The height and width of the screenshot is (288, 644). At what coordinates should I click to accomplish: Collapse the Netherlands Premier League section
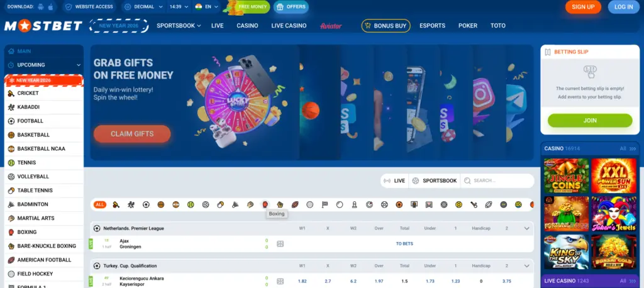coord(526,228)
